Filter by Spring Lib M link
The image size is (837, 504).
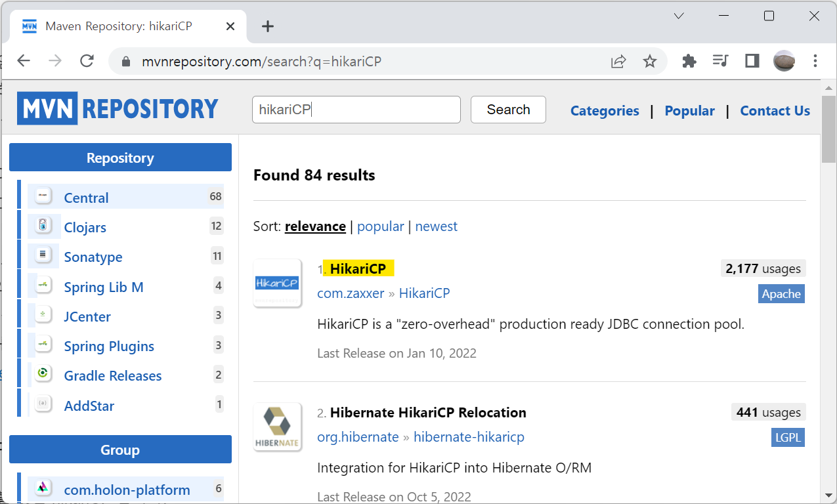(104, 287)
